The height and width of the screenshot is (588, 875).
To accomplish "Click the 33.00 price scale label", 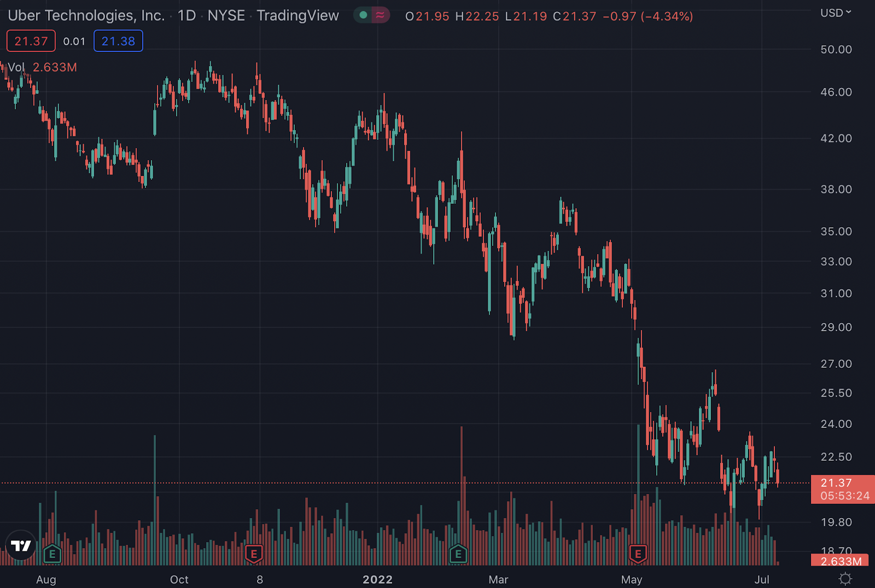I will pos(836,261).
